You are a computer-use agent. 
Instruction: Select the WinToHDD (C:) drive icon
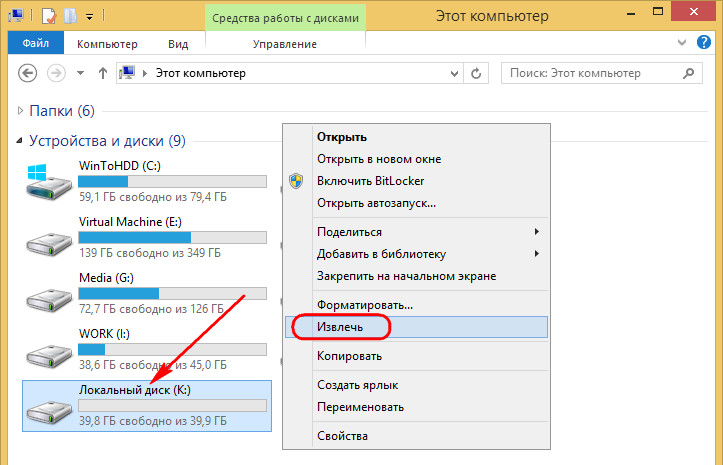[x=49, y=181]
